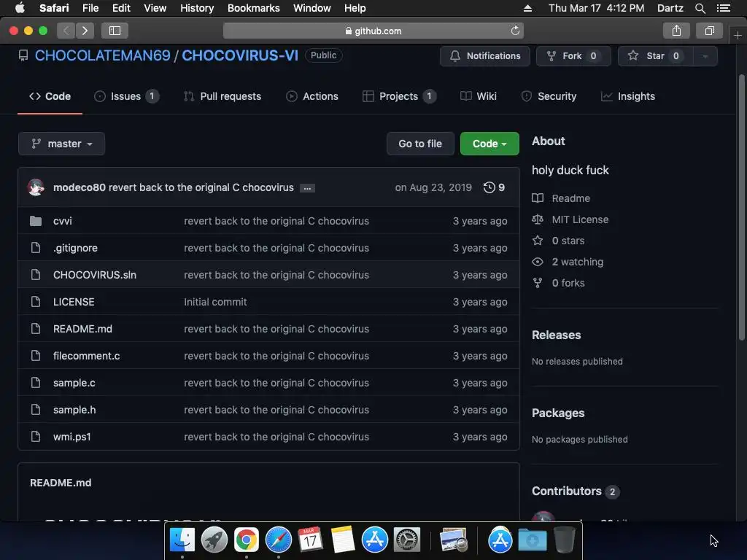Open Calendar from the dock
Screen dimensions: 747x560
pos(310,540)
